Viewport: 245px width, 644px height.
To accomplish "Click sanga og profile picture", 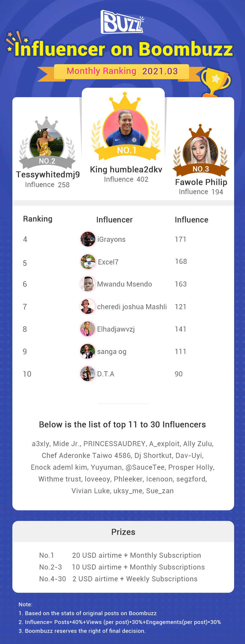I will (88, 351).
